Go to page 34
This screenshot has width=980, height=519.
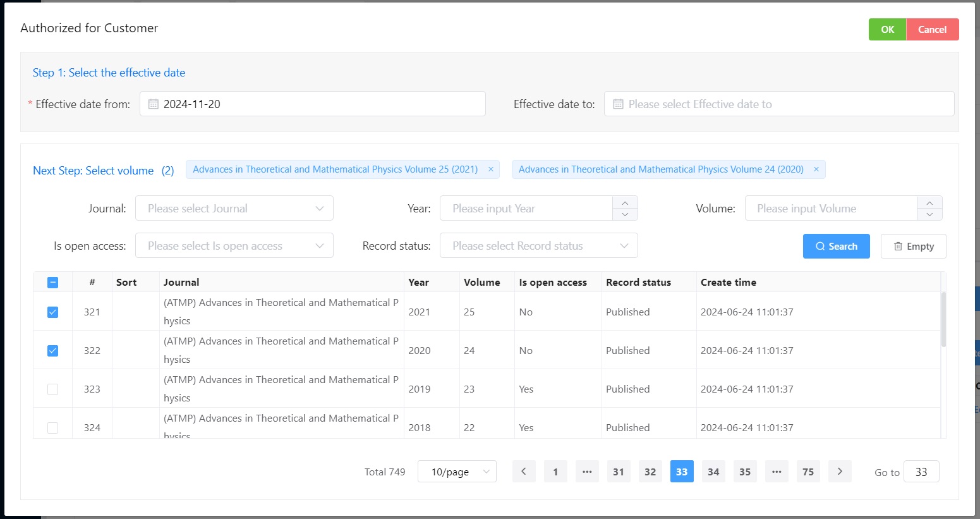pyautogui.click(x=713, y=472)
